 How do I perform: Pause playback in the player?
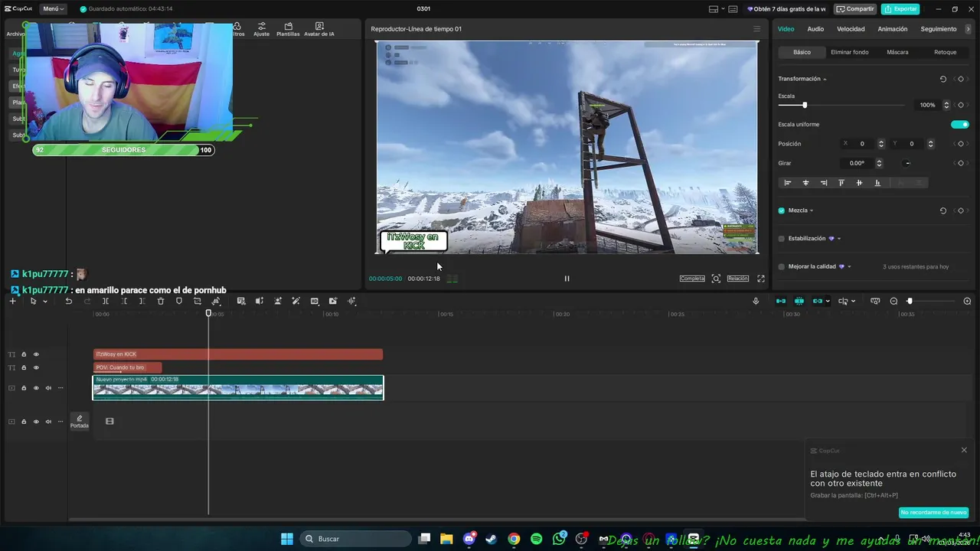click(x=567, y=279)
